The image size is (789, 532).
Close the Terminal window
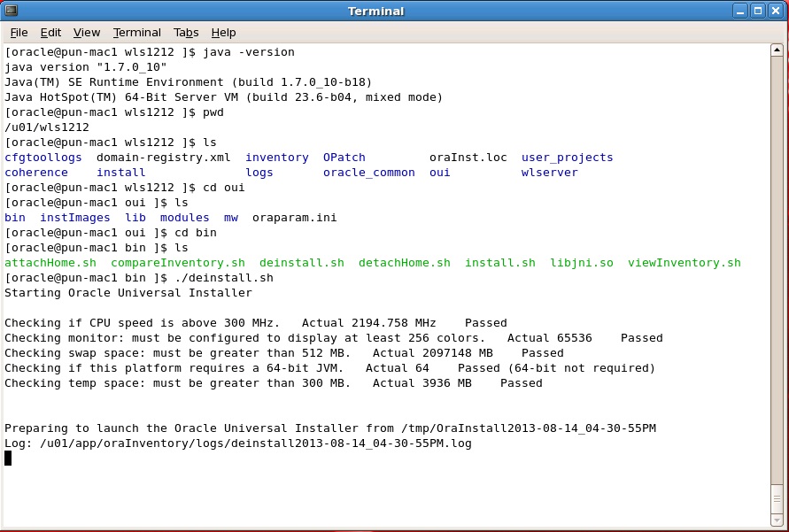[776, 11]
